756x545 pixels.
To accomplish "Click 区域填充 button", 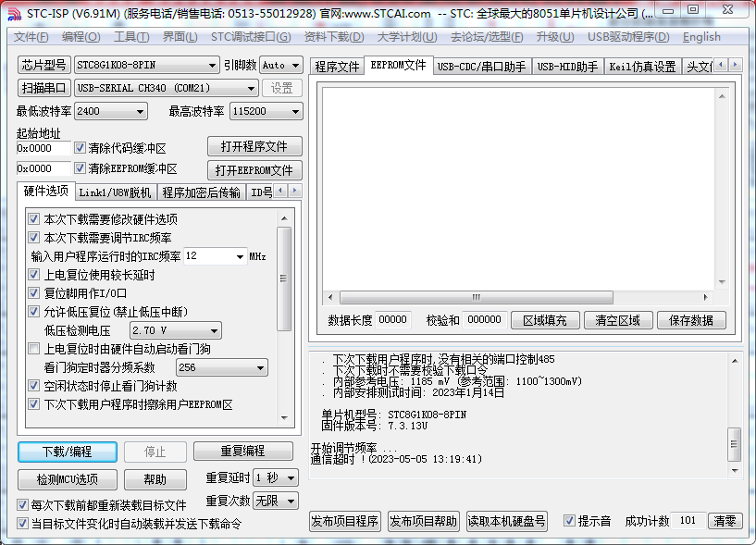I will tap(545, 320).
